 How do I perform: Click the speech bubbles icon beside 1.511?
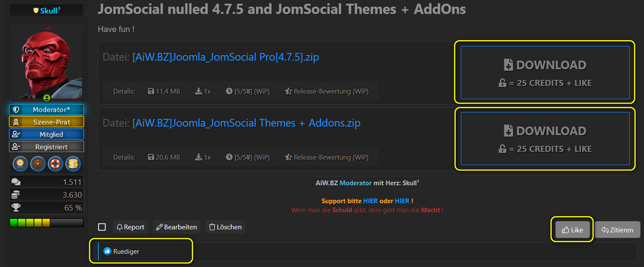(16, 182)
